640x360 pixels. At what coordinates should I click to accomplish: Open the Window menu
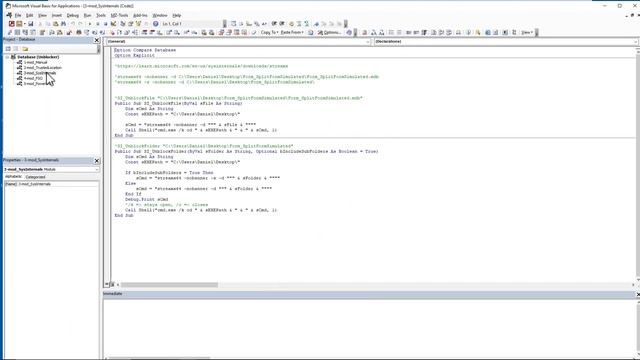pyautogui.click(x=160, y=15)
